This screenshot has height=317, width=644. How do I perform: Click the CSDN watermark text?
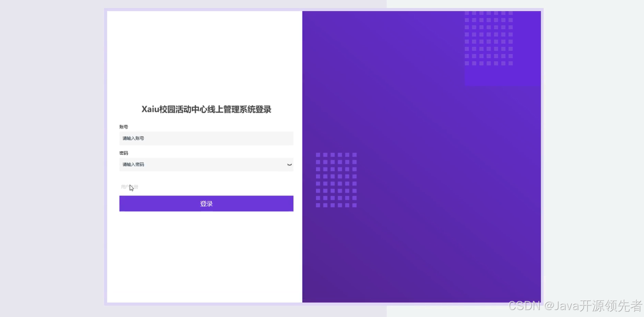click(525, 306)
